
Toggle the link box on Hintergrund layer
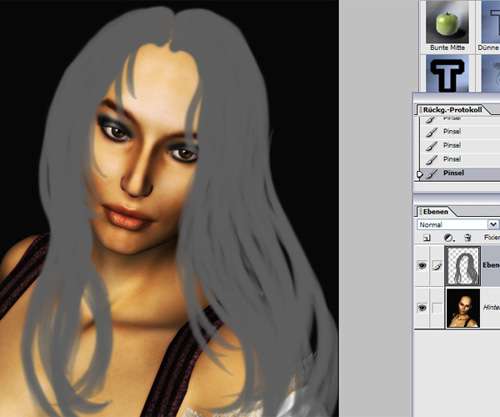[437, 308]
